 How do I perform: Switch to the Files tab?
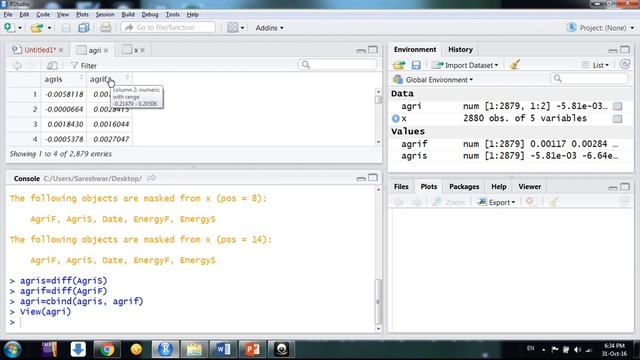tap(401, 187)
